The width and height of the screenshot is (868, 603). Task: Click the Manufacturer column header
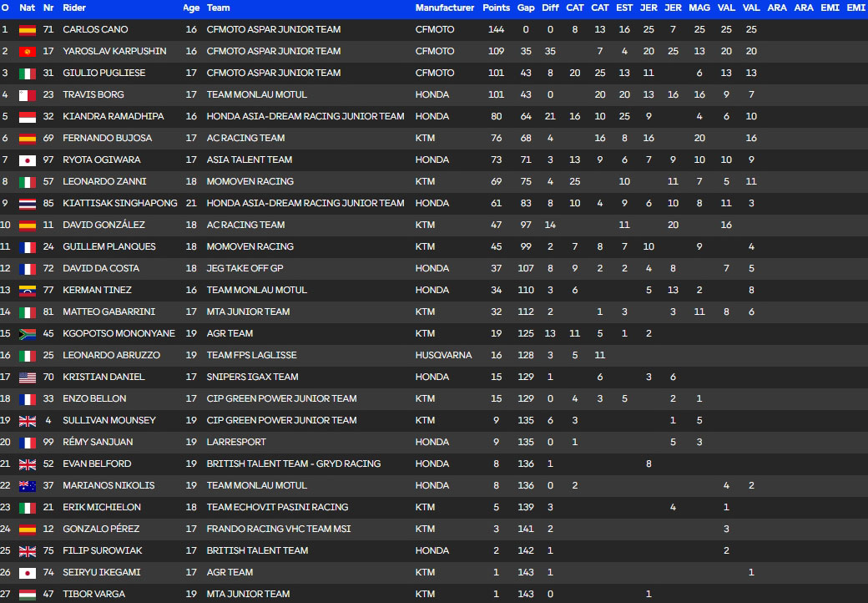445,8
